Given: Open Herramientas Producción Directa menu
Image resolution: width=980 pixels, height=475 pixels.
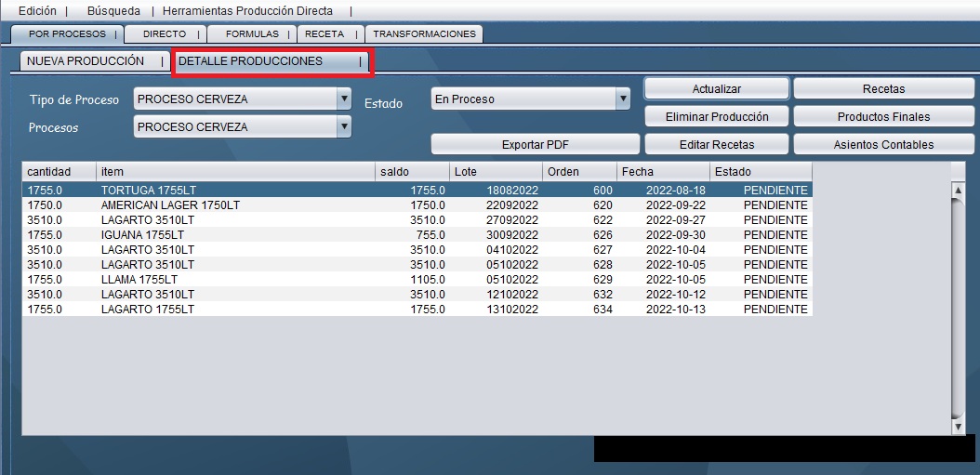Looking at the screenshot, I should (247, 11).
